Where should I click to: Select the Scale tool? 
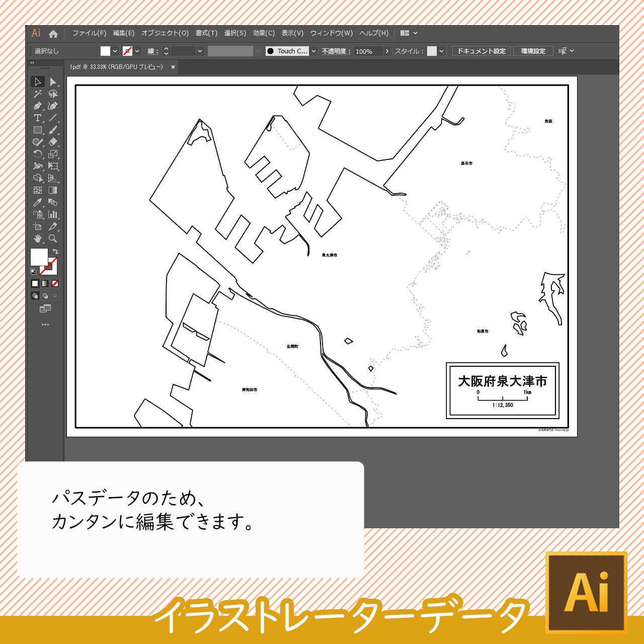[53, 154]
